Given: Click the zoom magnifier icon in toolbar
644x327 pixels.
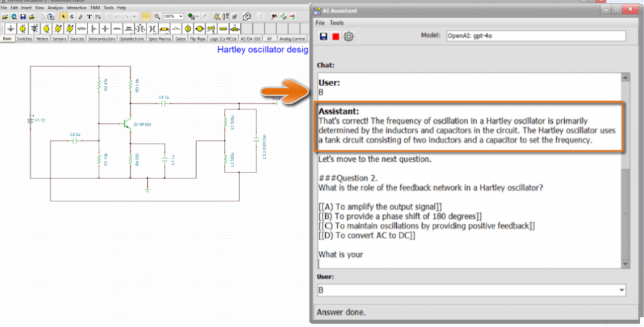Looking at the screenshot, I should tap(157, 16).
